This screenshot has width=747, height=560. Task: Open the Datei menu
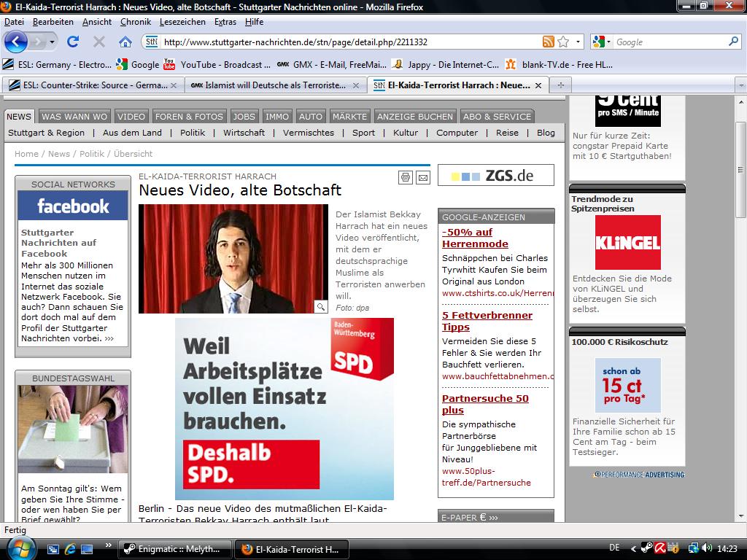[x=15, y=22]
